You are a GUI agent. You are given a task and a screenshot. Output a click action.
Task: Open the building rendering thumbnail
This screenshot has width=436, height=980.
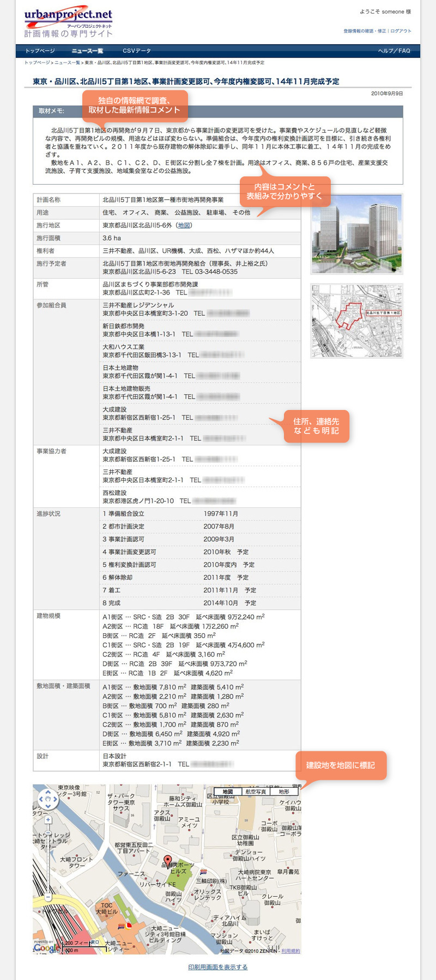pos(356,234)
